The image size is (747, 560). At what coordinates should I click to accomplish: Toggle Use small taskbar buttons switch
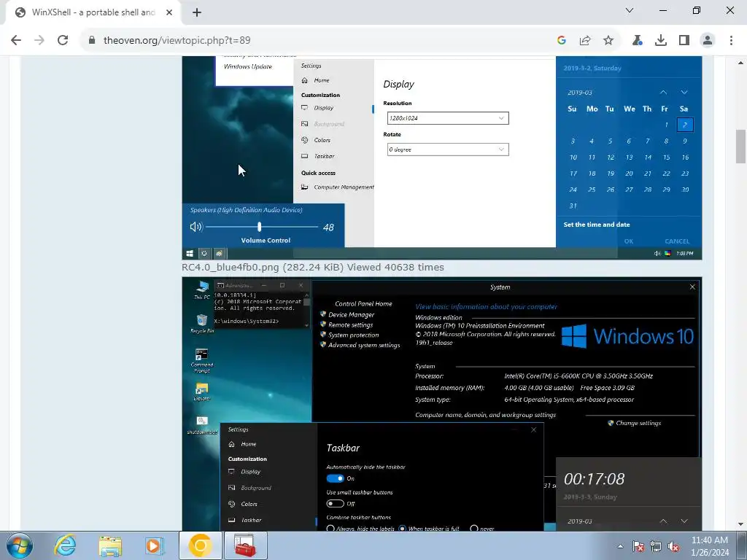335,503
